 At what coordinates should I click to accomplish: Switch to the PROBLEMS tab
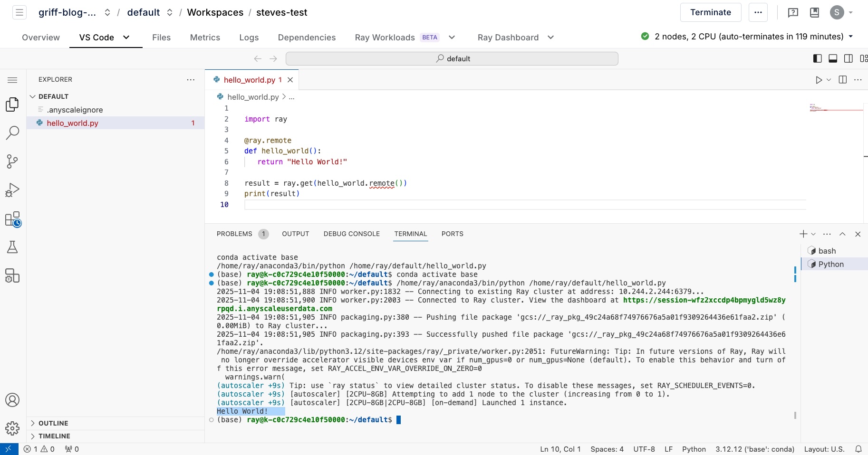coord(234,234)
